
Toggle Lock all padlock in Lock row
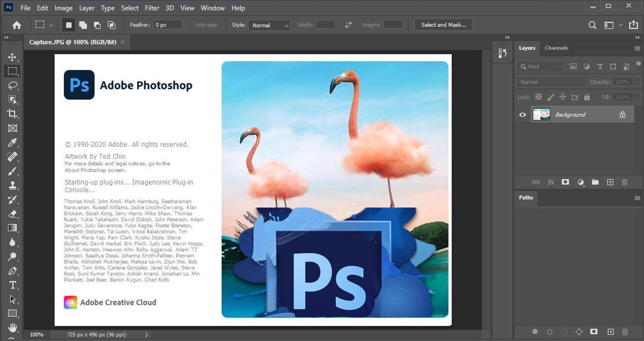click(587, 97)
